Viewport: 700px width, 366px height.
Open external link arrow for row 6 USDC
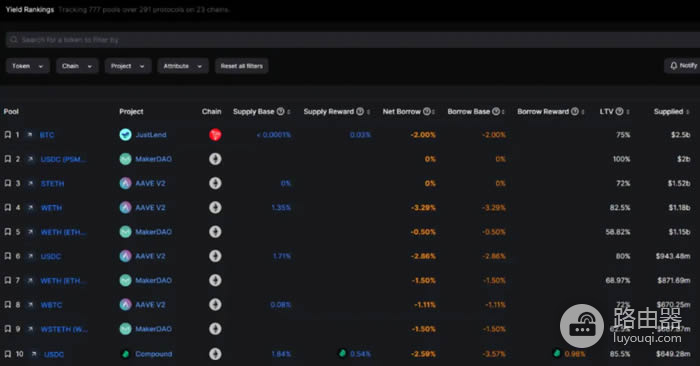pos(30,256)
